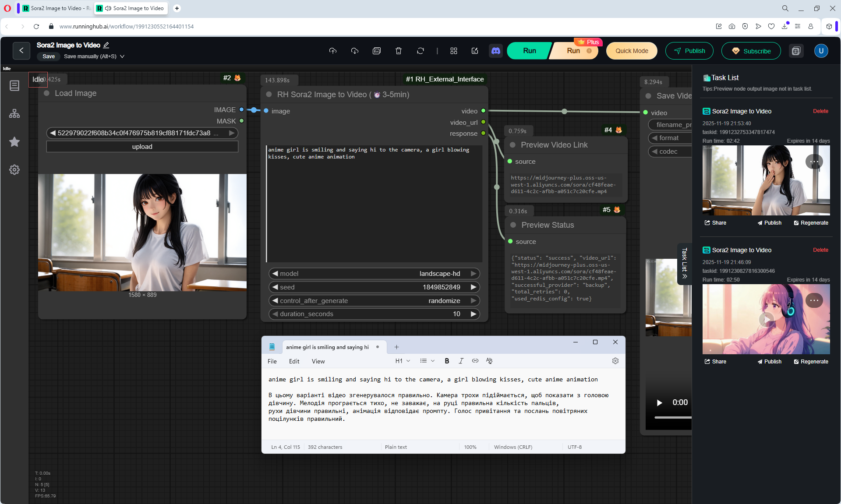
Task: Open the favorites star sidebar icon
Action: pyautogui.click(x=14, y=142)
